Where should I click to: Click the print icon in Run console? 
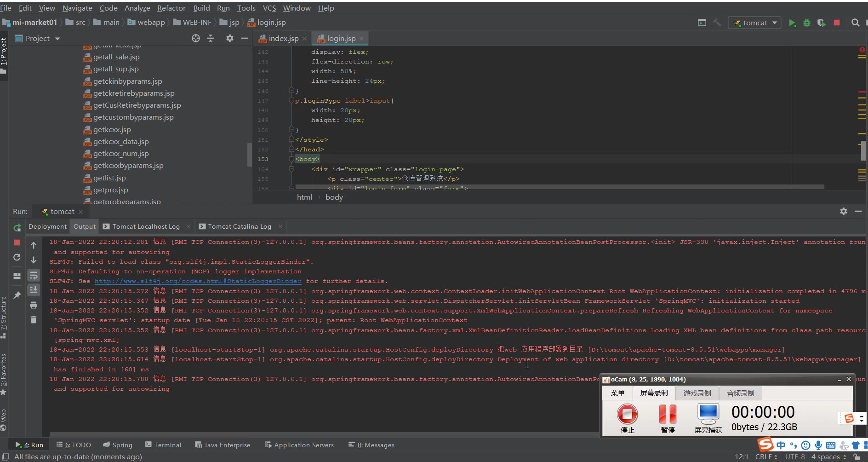pos(34,305)
